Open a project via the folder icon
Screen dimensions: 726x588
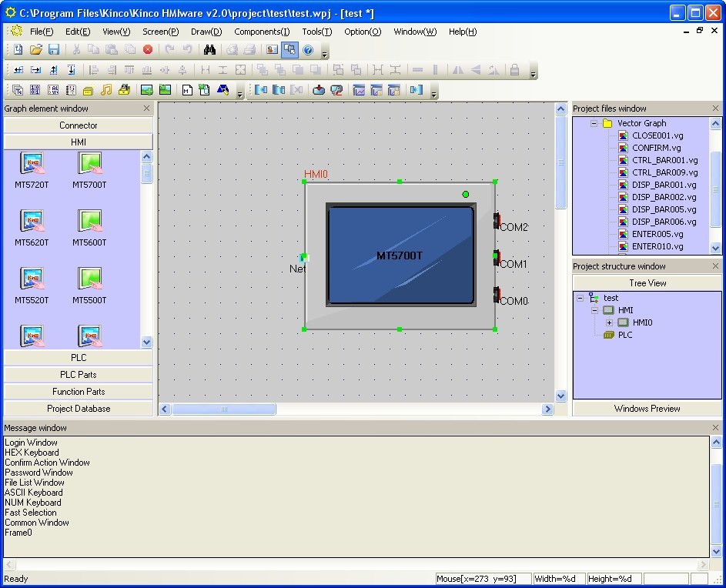point(36,49)
